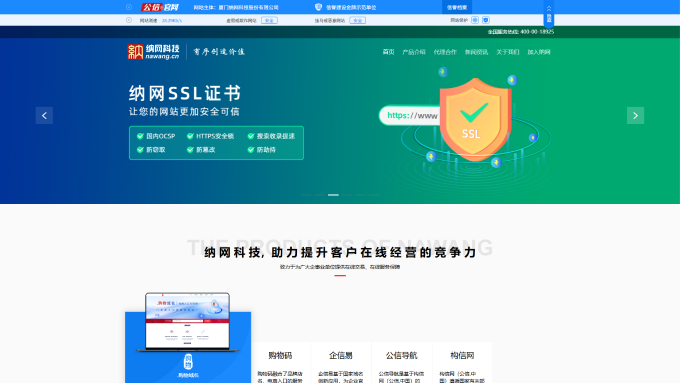Click the circle icon left of 网站测速
This screenshot has height=383, width=680.
(x=129, y=20)
